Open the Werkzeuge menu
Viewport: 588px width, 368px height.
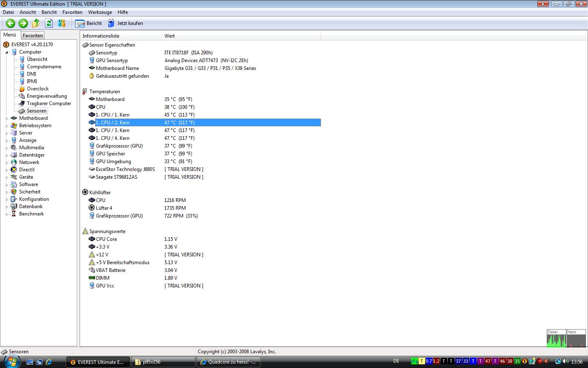click(100, 12)
